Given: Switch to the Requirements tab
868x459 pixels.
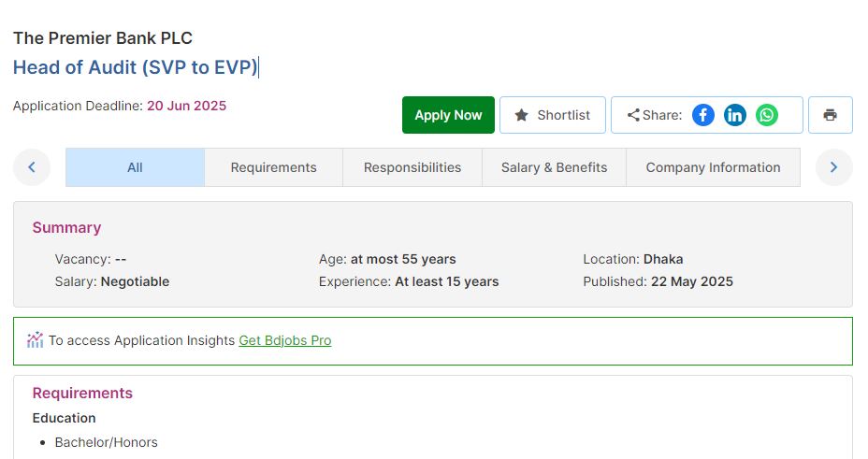Looking at the screenshot, I should click(273, 167).
